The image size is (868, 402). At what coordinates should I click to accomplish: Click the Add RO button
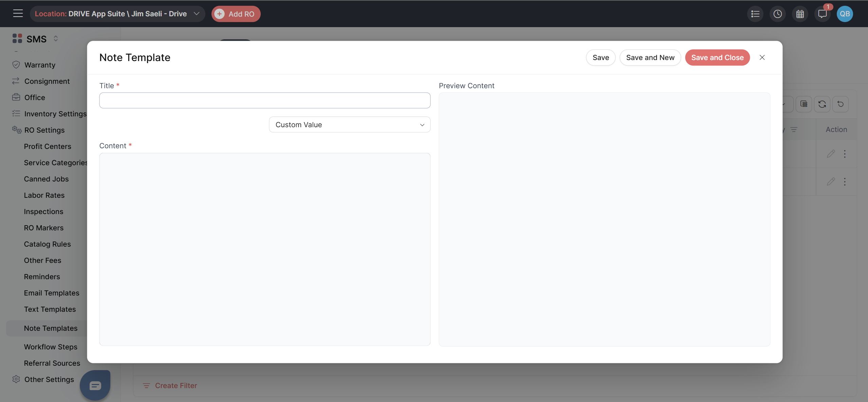tap(236, 14)
